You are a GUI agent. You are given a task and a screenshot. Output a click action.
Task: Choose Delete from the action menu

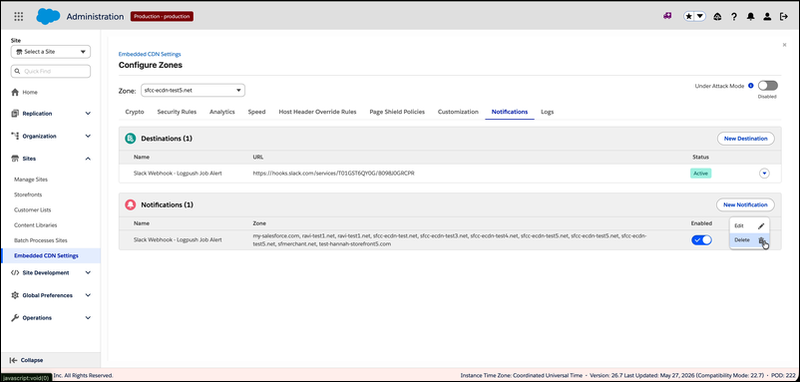coord(749,240)
